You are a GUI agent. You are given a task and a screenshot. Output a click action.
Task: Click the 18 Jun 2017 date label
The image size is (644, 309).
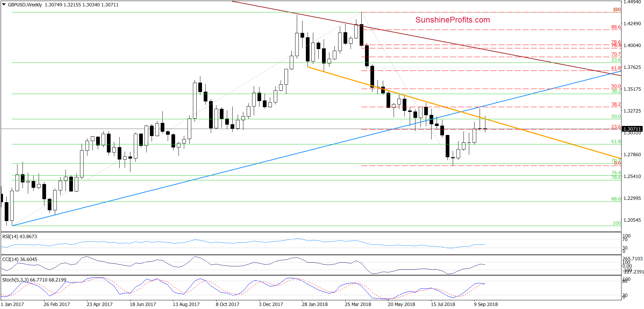[143, 304]
